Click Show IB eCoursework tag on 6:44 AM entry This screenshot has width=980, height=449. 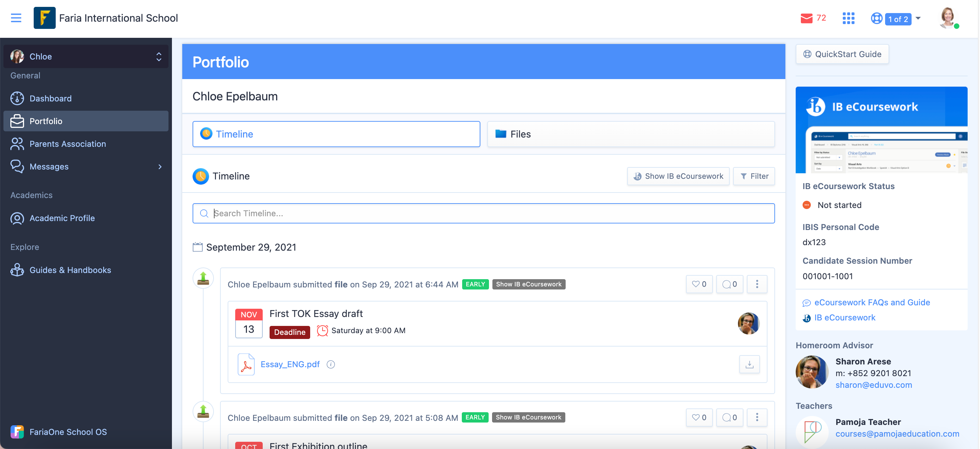click(x=529, y=284)
